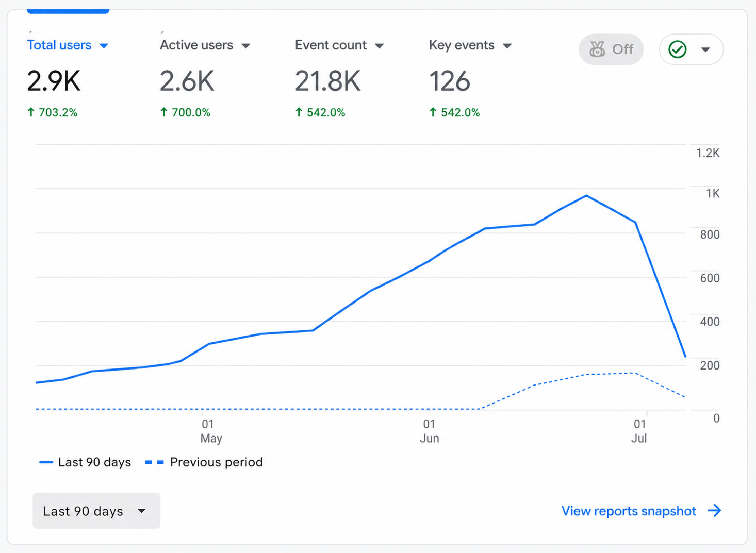
Task: Click the 200 y-axis label
Action: pyautogui.click(x=710, y=365)
